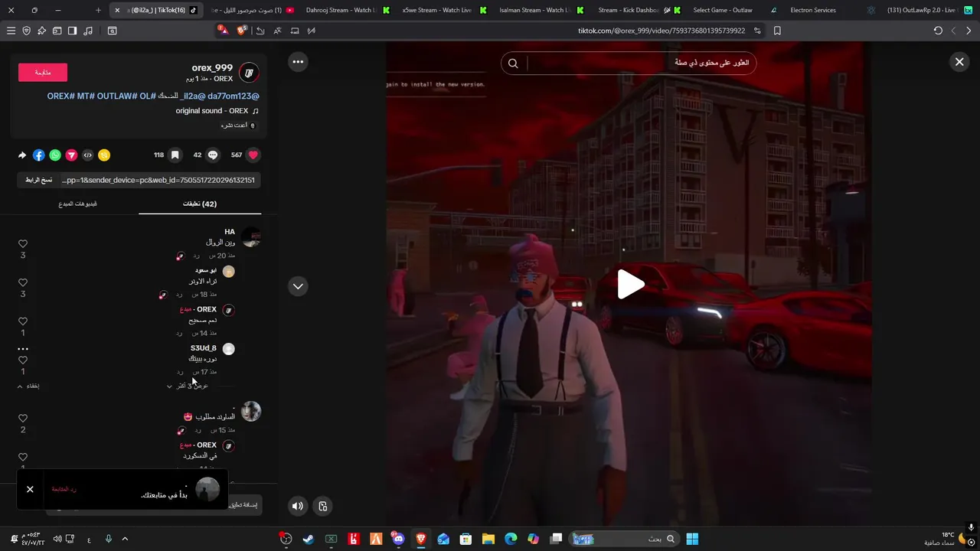Reload the page
Viewport: 980px width, 551px height.
coord(938,31)
